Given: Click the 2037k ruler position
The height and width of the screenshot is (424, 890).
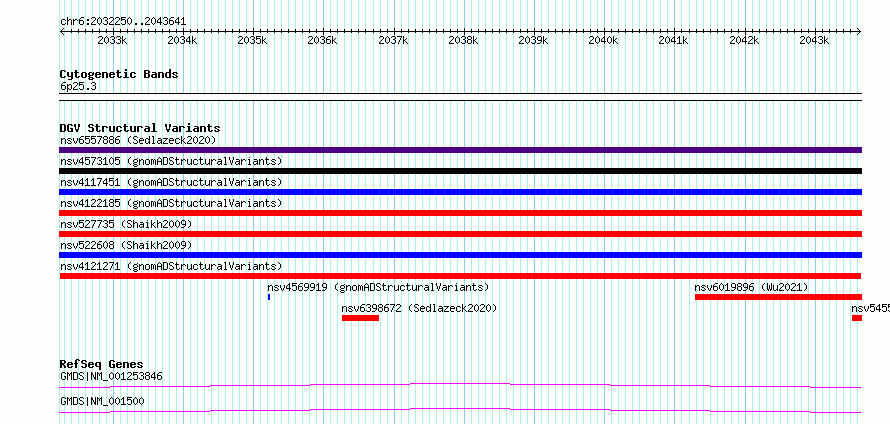Looking at the screenshot, I should click(393, 40).
